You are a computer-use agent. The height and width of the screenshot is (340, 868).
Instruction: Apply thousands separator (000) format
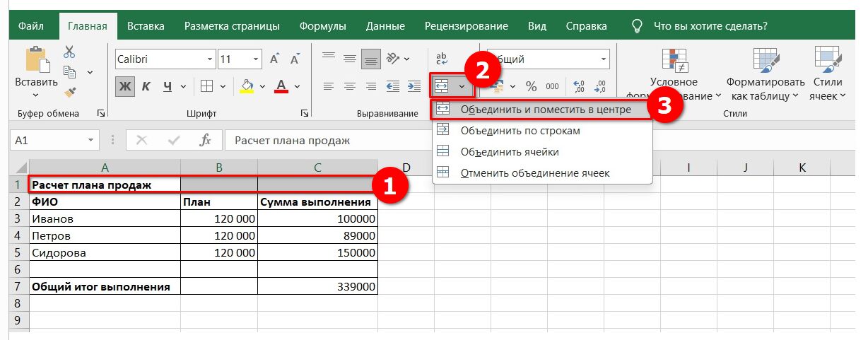(552, 87)
